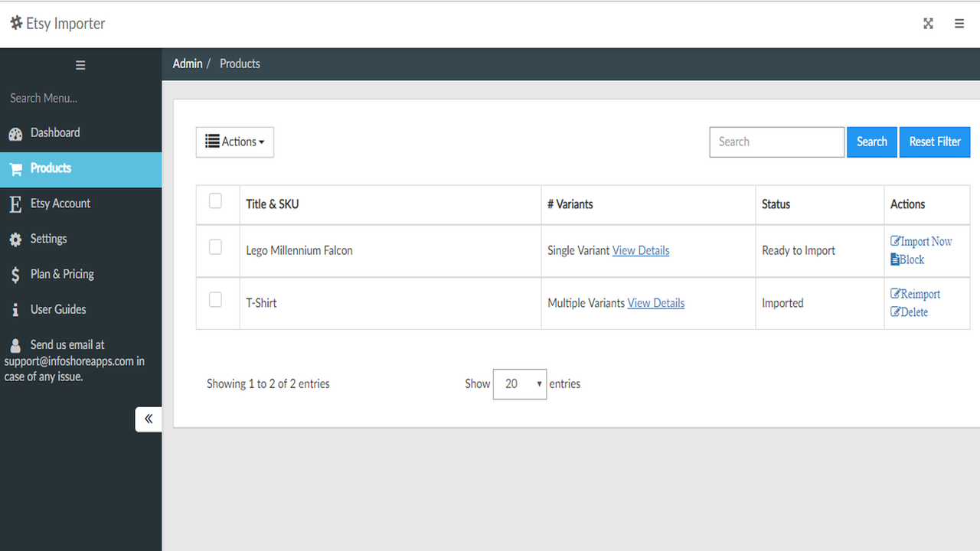Image resolution: width=980 pixels, height=551 pixels.
Task: Click the Etsy Importer flower logo
Action: 15,23
